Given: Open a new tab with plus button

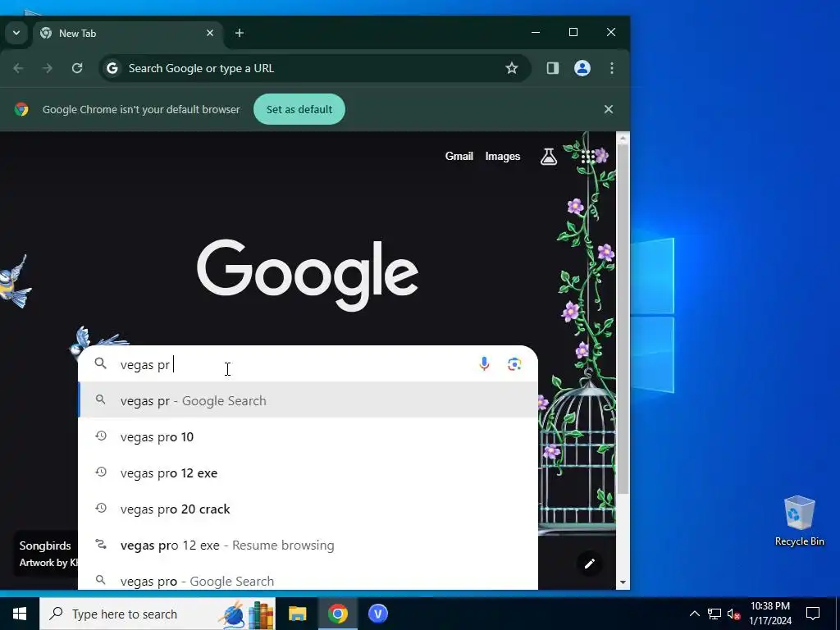Looking at the screenshot, I should pos(240,33).
